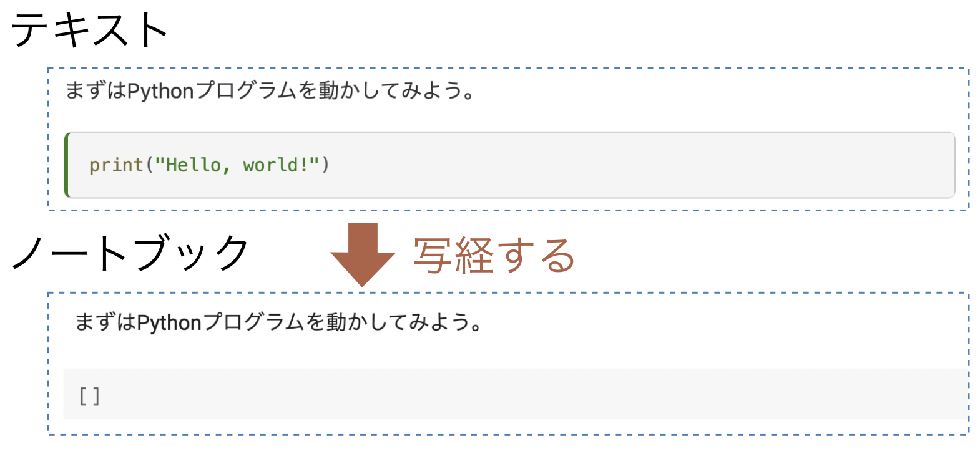
Task: Click the 写経する label
Action: 493,256
